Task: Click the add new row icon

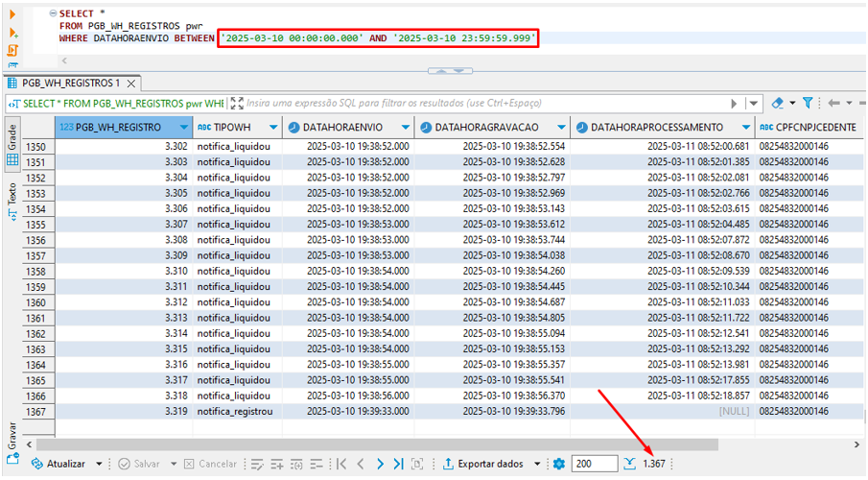Action: (277, 465)
